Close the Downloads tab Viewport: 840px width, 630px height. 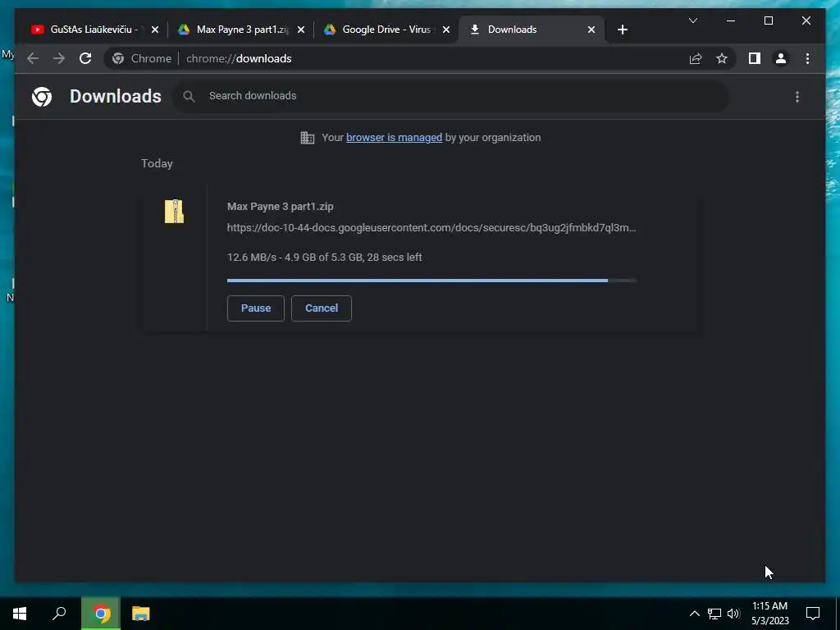click(x=591, y=30)
